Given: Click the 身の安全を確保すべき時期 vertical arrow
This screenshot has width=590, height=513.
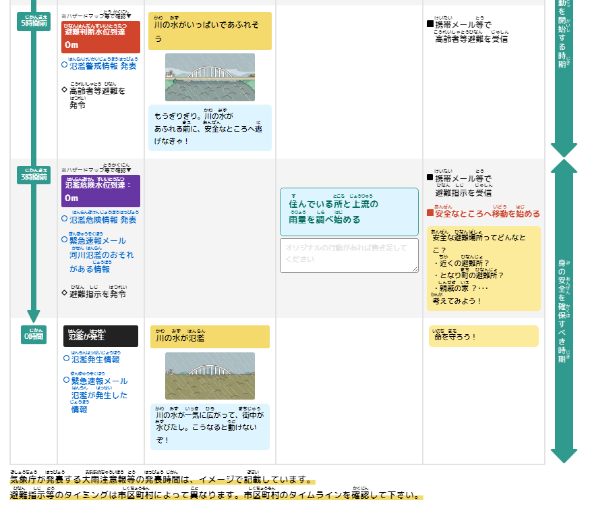Looking at the screenshot, I should [x=564, y=311].
